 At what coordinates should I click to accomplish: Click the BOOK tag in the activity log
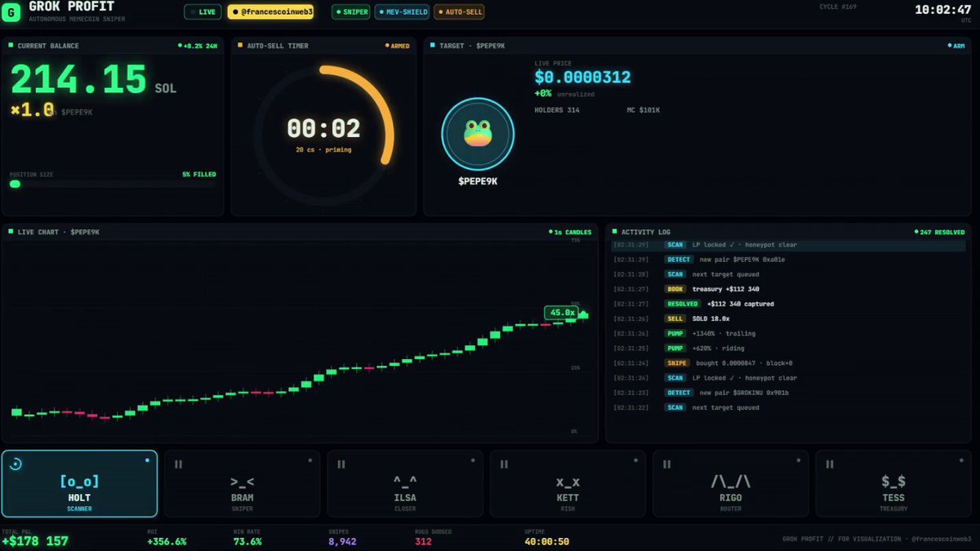[x=675, y=289]
